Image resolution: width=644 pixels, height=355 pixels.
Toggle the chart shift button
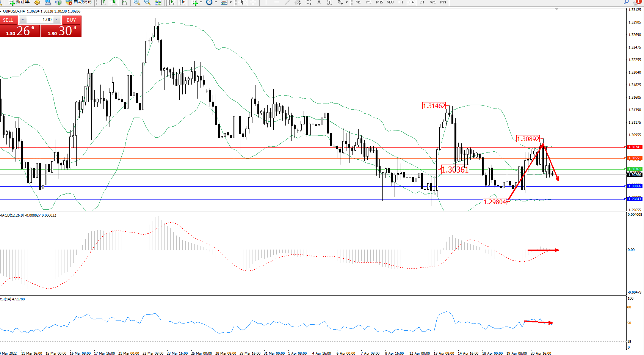coord(182,2)
